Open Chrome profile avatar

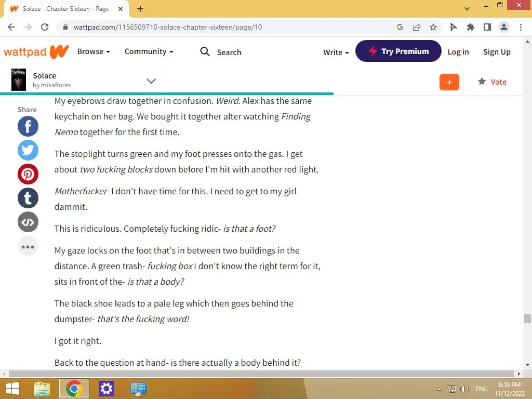pos(504,27)
